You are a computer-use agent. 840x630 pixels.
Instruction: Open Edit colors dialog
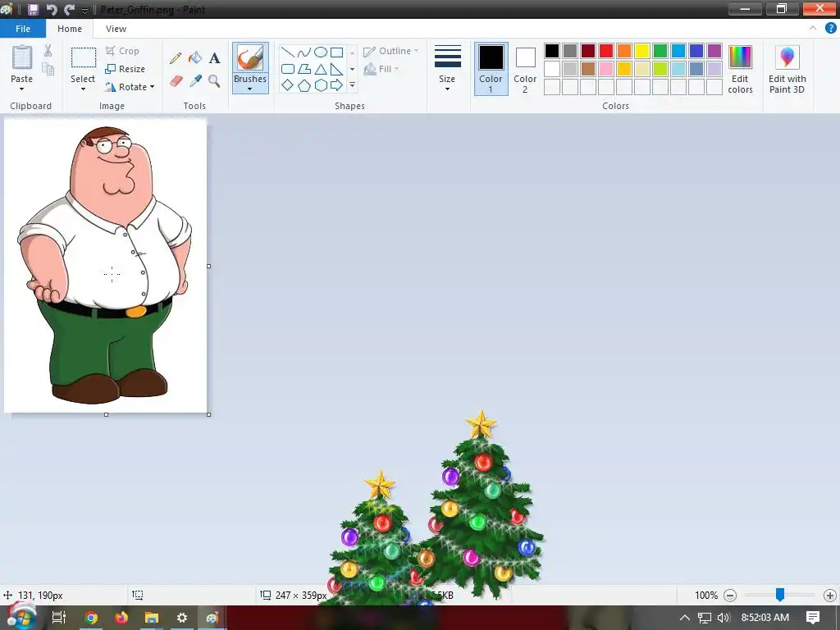click(741, 69)
